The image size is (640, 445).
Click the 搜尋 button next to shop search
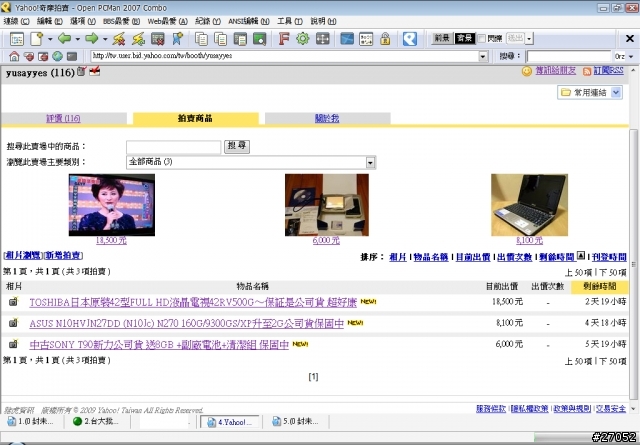click(237, 146)
